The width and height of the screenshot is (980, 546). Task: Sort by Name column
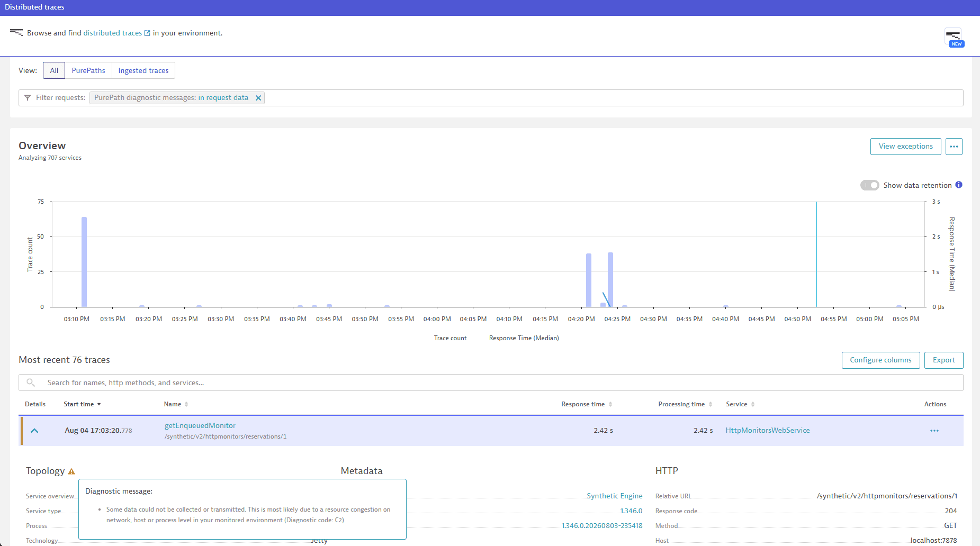click(x=176, y=404)
